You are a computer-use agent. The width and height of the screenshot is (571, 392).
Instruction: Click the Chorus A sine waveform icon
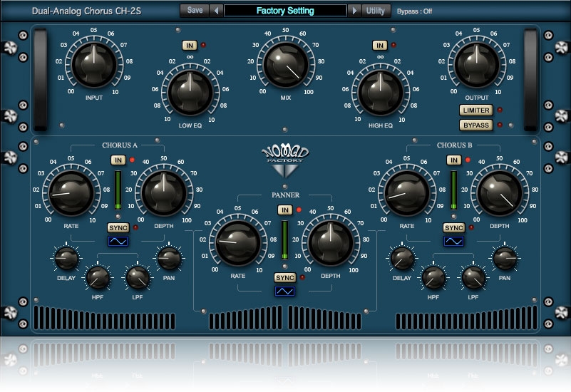pyautogui.click(x=117, y=242)
